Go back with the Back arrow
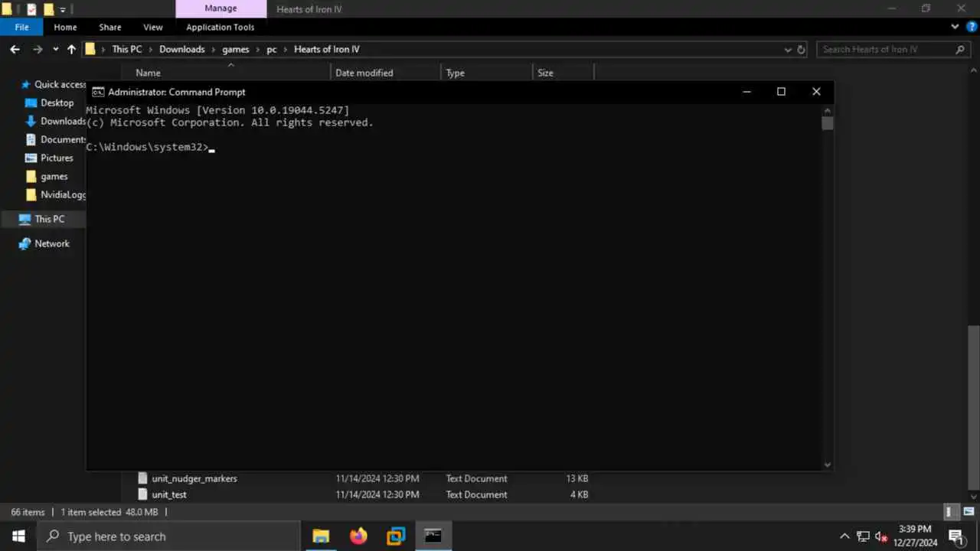The width and height of the screenshot is (980, 551). [15, 49]
